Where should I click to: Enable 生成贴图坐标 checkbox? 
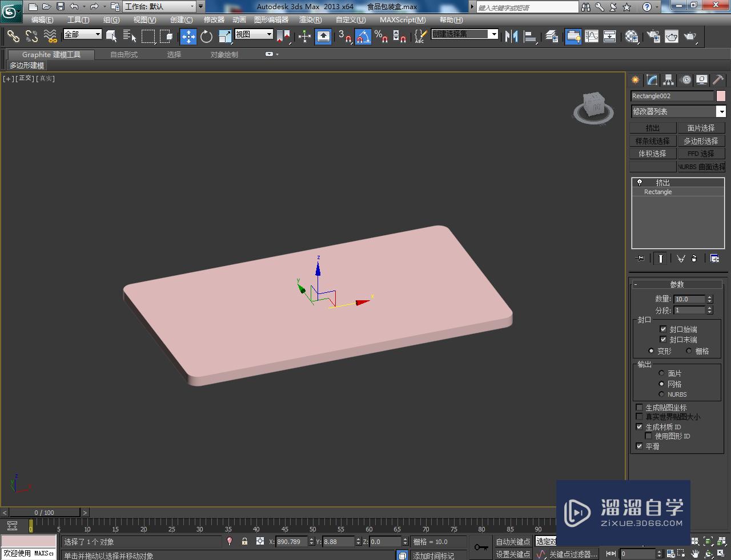(639, 408)
